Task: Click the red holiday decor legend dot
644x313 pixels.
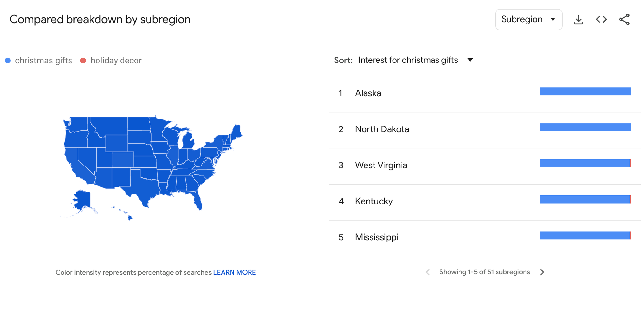Action: coord(84,60)
